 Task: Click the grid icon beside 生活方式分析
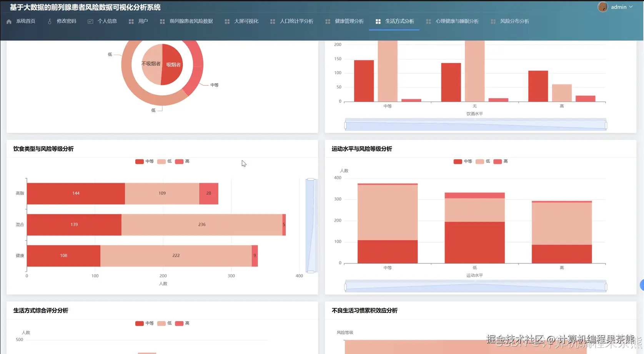(378, 22)
